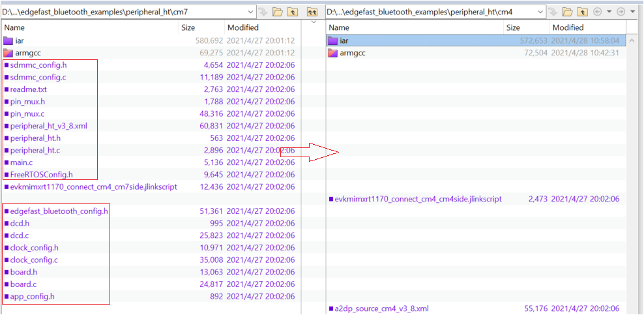Select edgefast_bluetooth_config.h file
The height and width of the screenshot is (315, 644).
coord(59,211)
